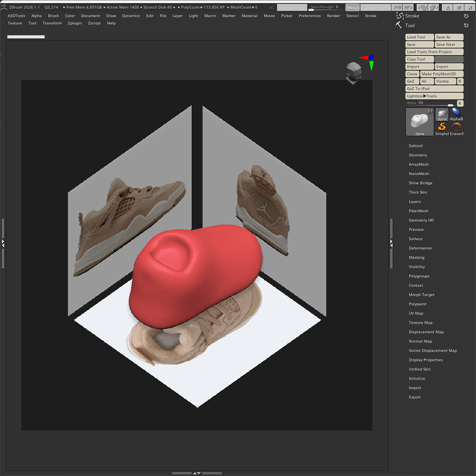Image resolution: width=476 pixels, height=476 pixels.
Task: Adjust the dyna 50 tool slider
Action: click(431, 103)
